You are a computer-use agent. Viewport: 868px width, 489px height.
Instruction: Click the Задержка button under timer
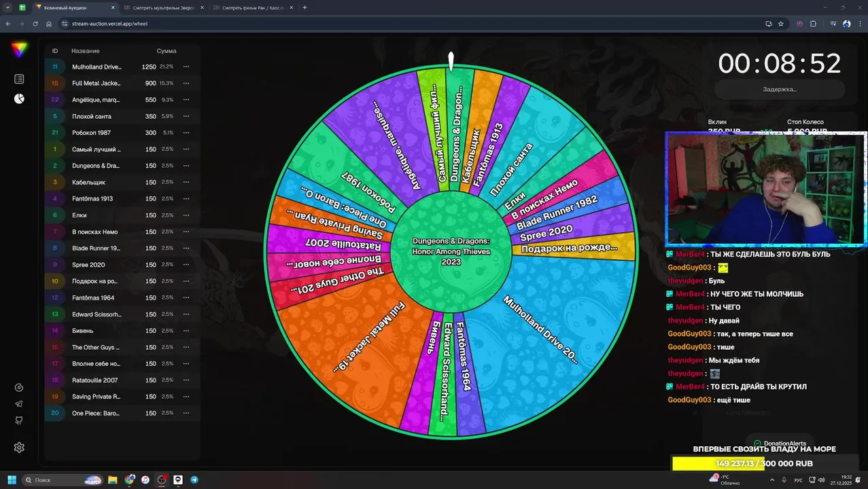pyautogui.click(x=780, y=89)
